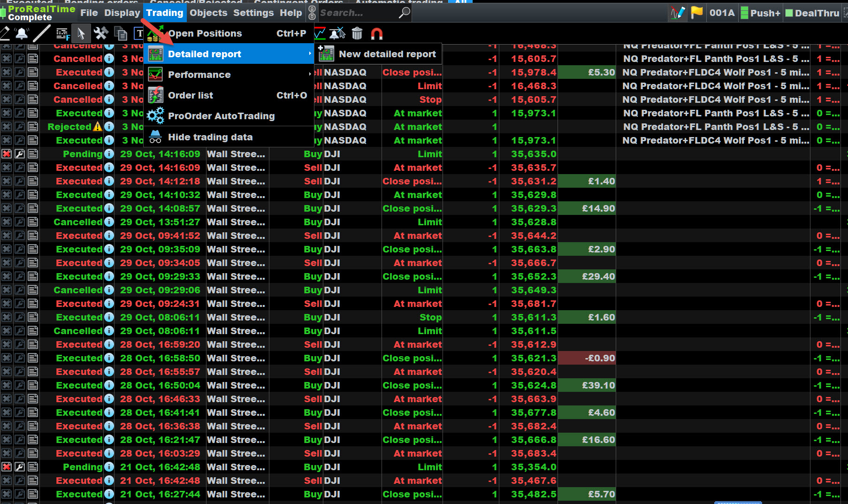
Task: Cancel the Pending 29 Oct 14:16:09 order
Action: point(7,154)
